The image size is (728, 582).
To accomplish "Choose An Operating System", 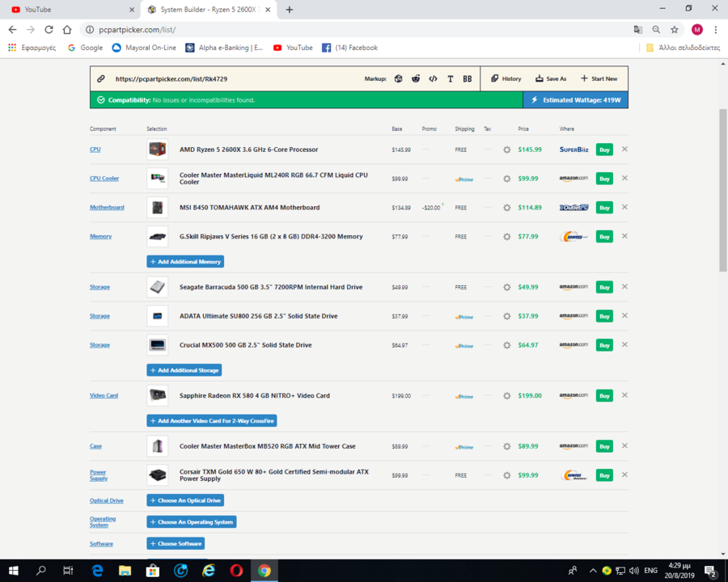I will coord(192,522).
